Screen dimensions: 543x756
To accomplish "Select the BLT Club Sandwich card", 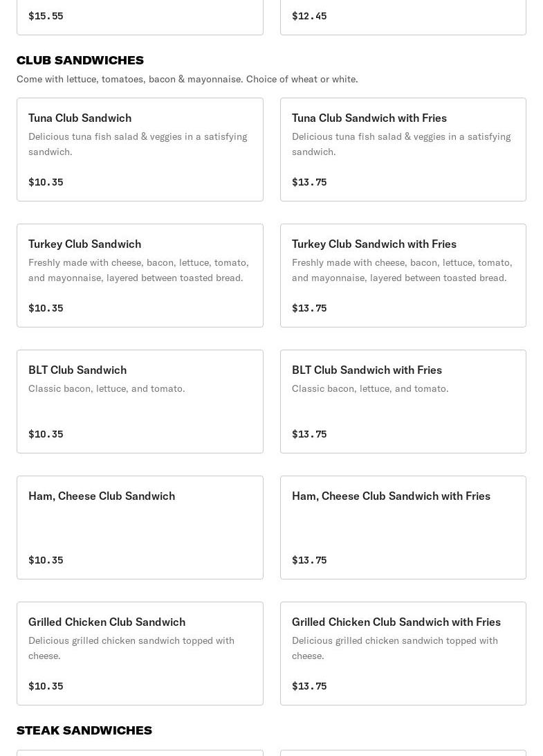I will click(140, 402).
